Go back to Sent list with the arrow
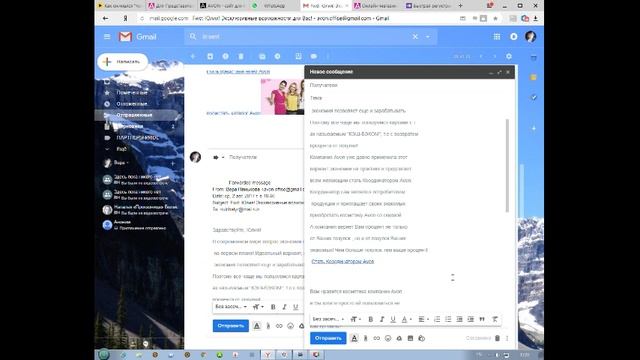 193,56
